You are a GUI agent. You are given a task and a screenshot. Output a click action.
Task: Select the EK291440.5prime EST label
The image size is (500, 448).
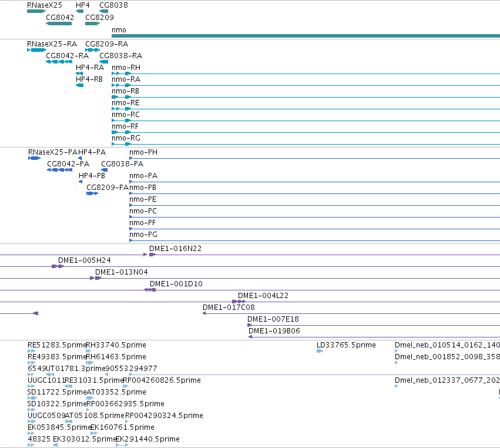147,439
